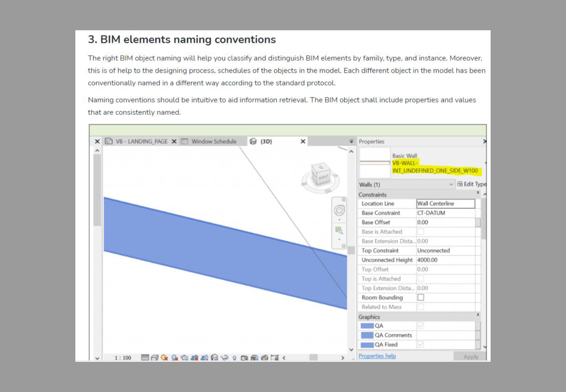Toggle the Room Bounding checkbox
Screen dimensions: 566x392
click(421, 297)
